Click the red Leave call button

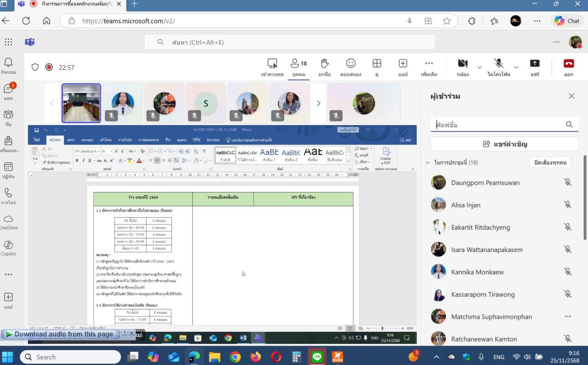pos(568,67)
